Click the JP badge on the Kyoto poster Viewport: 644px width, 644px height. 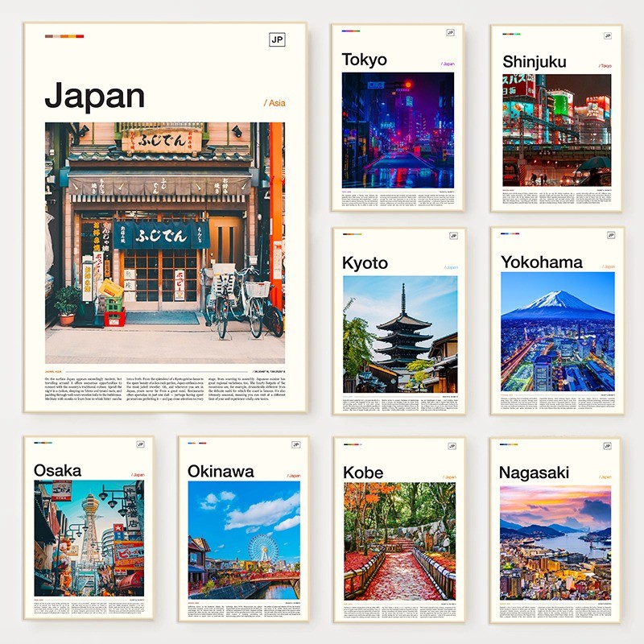tap(453, 236)
